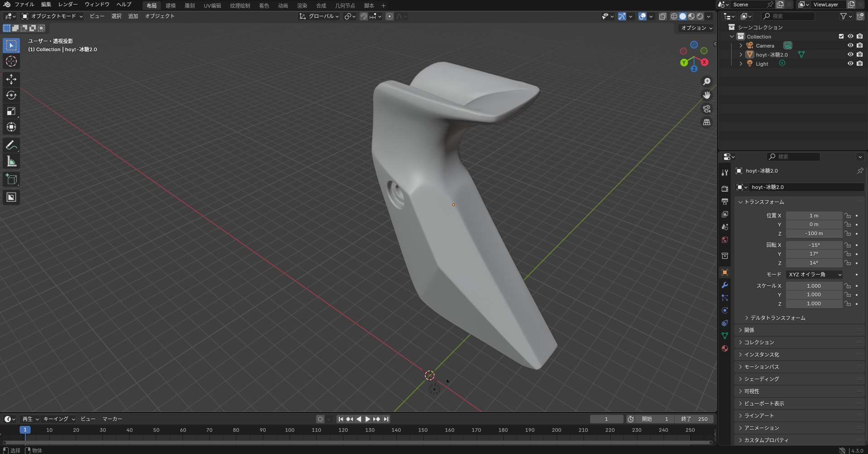Open the キーイング timeline menu button
The width and height of the screenshot is (868, 454).
(59, 419)
